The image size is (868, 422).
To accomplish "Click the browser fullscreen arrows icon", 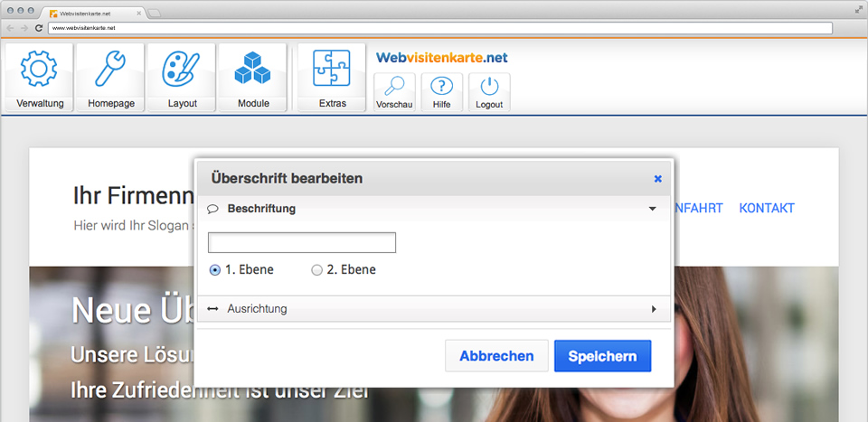I will coord(859,10).
